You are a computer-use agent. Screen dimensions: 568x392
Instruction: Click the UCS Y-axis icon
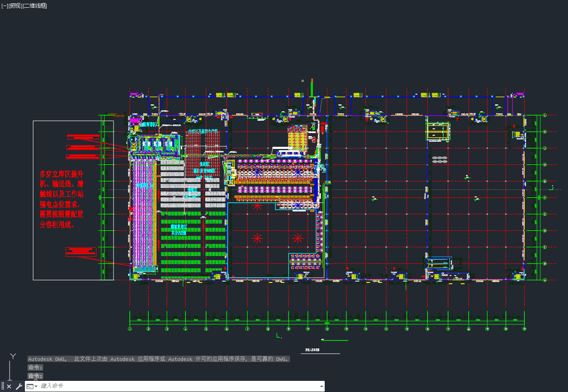pos(13,356)
